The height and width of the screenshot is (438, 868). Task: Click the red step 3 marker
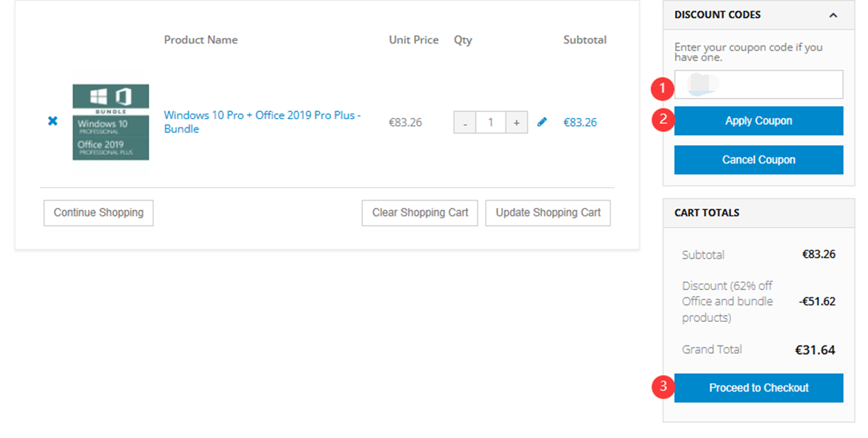[x=663, y=387]
